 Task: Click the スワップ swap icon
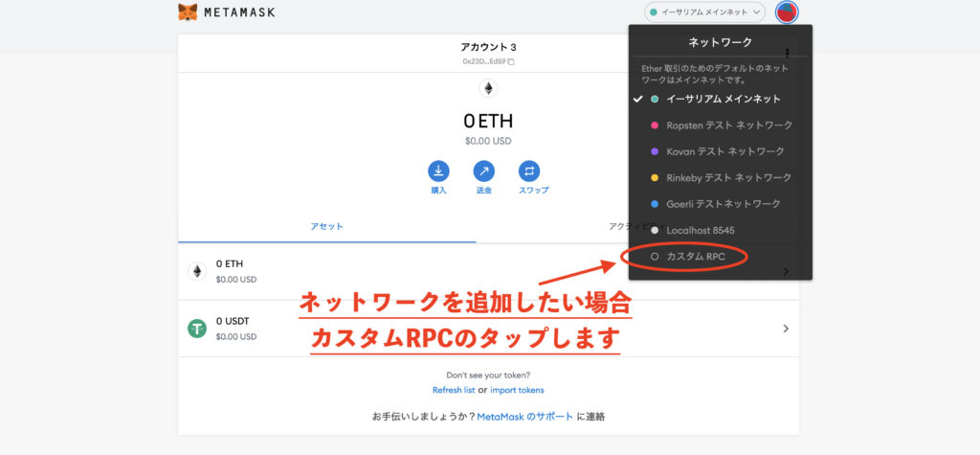pyautogui.click(x=528, y=171)
